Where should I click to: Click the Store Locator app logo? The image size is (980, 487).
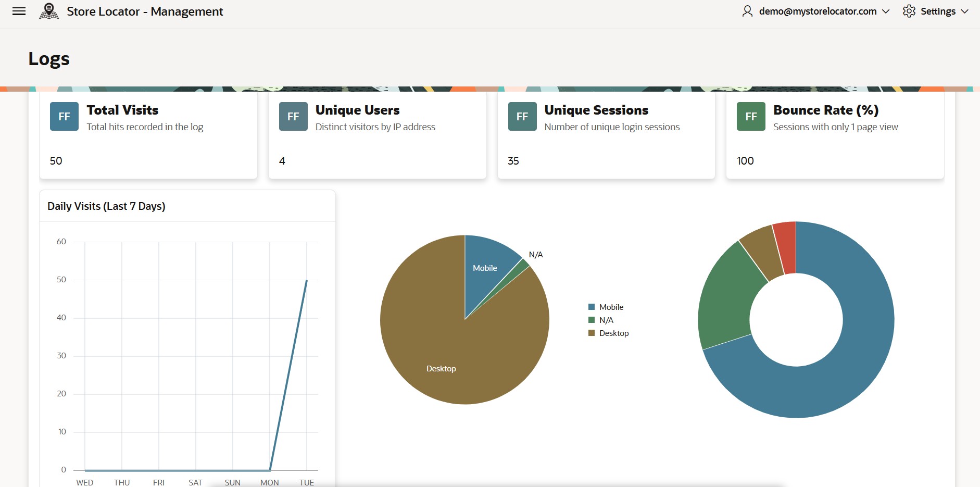[49, 11]
